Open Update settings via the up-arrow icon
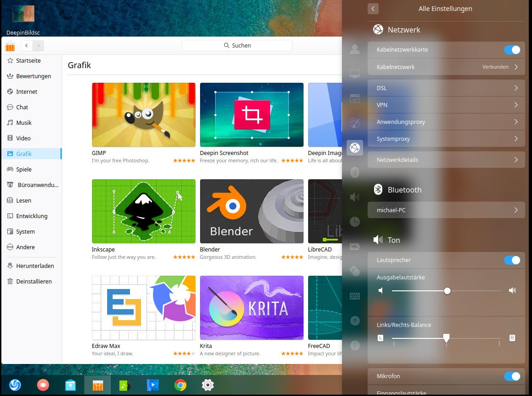The width and height of the screenshot is (532, 396). point(354,321)
